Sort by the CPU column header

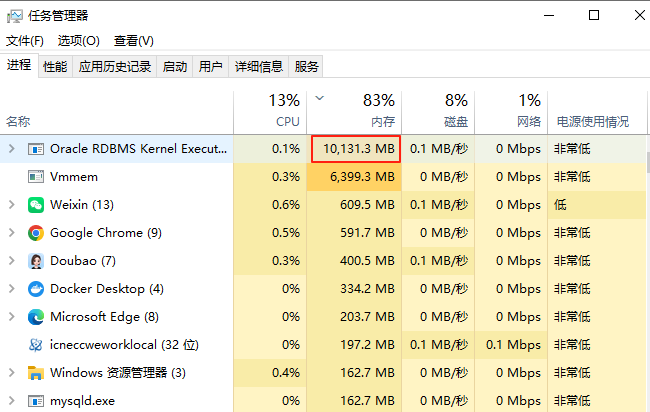click(270, 113)
